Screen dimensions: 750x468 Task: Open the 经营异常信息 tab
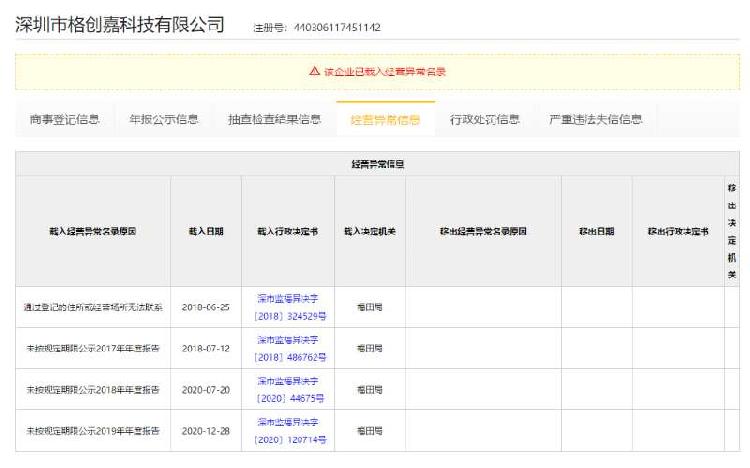click(386, 119)
